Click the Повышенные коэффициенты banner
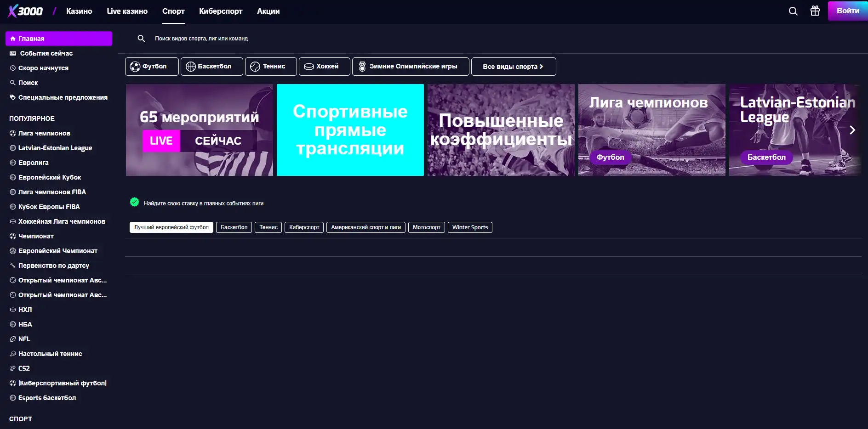The height and width of the screenshot is (429, 868). click(501, 130)
